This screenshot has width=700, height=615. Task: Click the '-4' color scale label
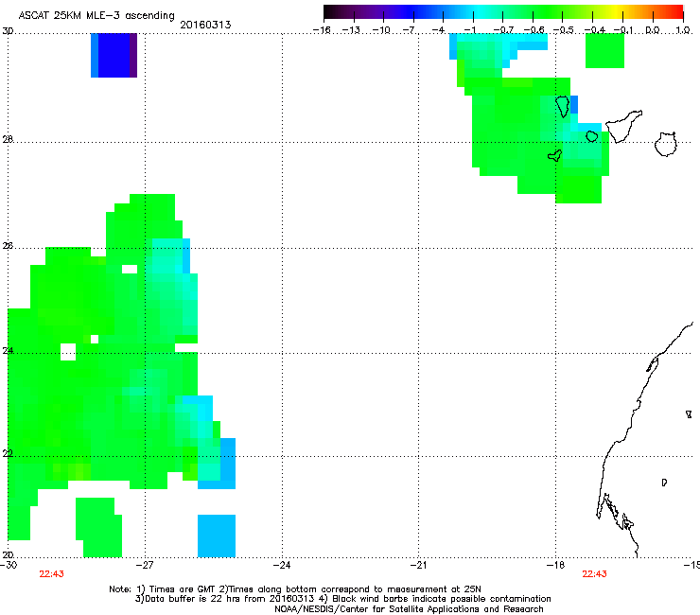coord(438,30)
